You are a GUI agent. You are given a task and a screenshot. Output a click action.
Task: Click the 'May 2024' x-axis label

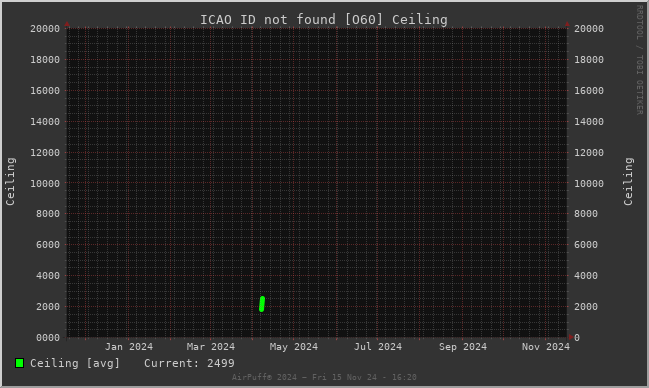294,347
